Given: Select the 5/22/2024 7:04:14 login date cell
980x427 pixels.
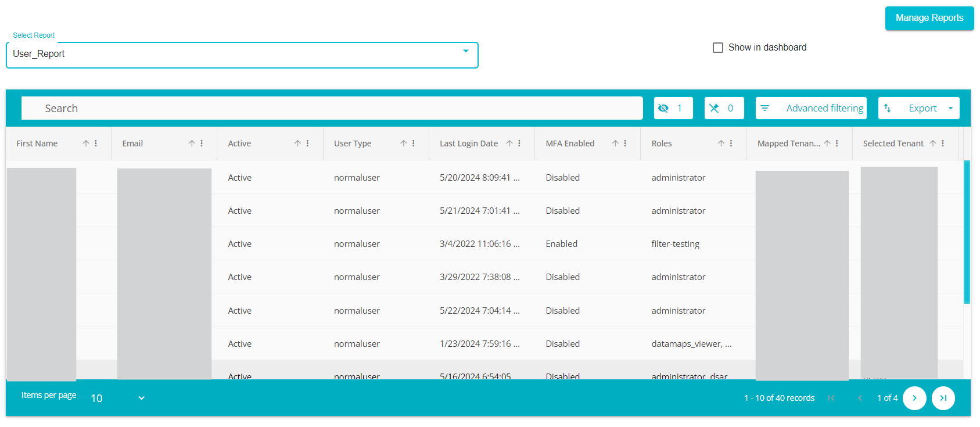Looking at the screenshot, I should point(480,311).
